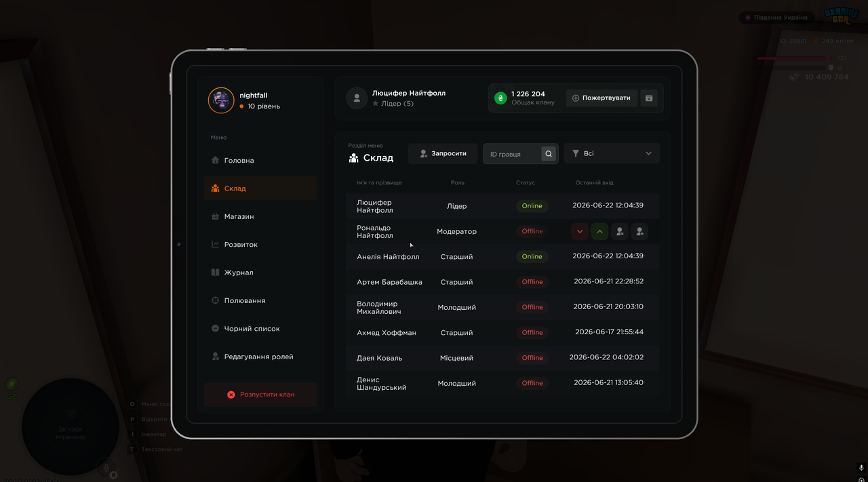Click the Розпустити клан button
Image resolution: width=868 pixels, height=482 pixels.
point(260,395)
